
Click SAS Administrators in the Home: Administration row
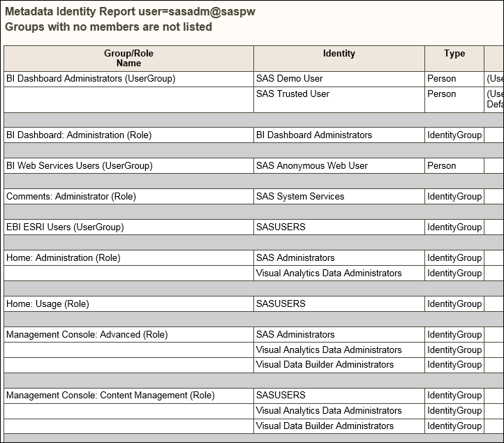click(x=295, y=258)
